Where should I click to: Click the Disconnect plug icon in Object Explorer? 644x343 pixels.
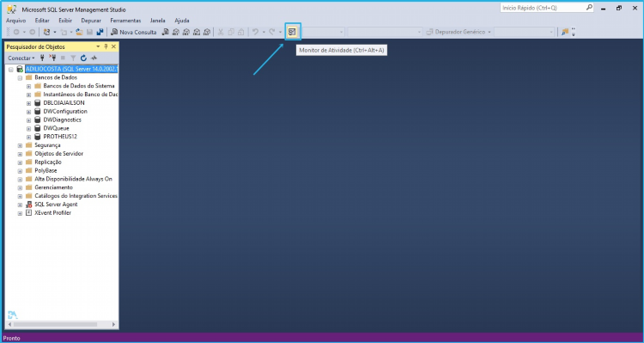(x=52, y=58)
